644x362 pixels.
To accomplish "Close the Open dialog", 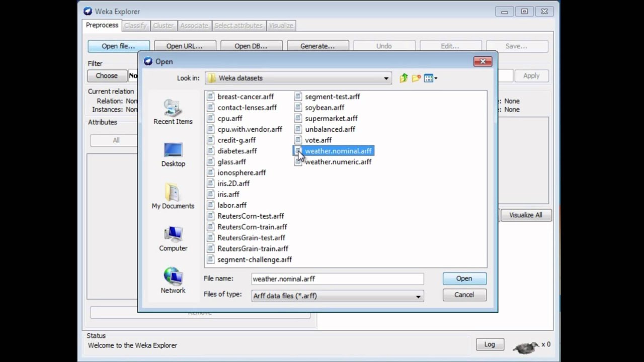I will pos(482,61).
